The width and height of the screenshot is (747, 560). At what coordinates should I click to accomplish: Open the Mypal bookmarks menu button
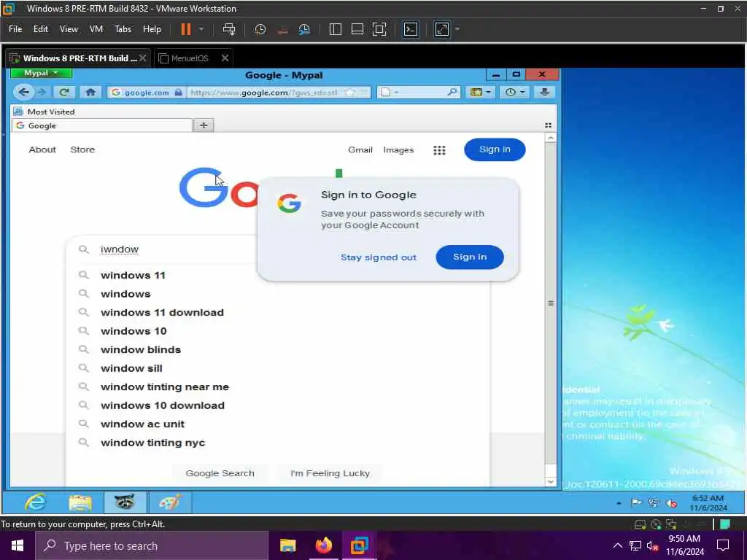pyautogui.click(x=481, y=92)
